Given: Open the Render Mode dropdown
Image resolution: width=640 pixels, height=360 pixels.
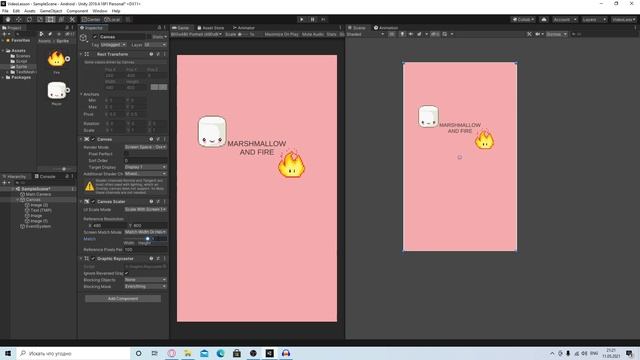Looking at the screenshot, I should (x=145, y=147).
